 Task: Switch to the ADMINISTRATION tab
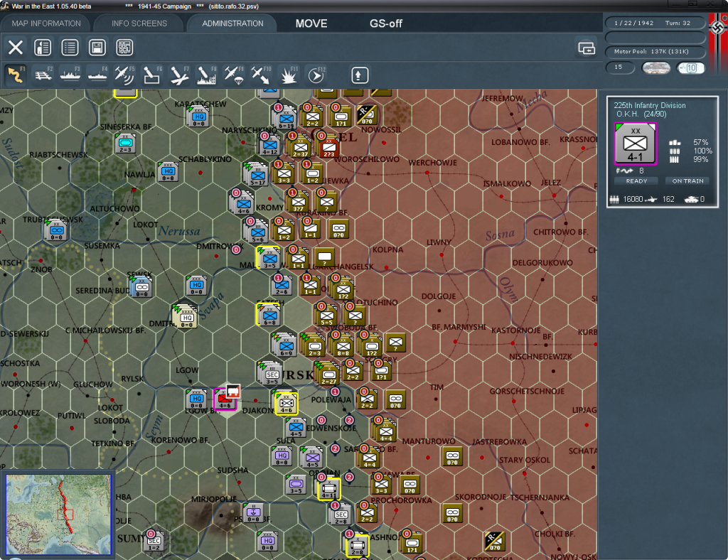pos(232,23)
